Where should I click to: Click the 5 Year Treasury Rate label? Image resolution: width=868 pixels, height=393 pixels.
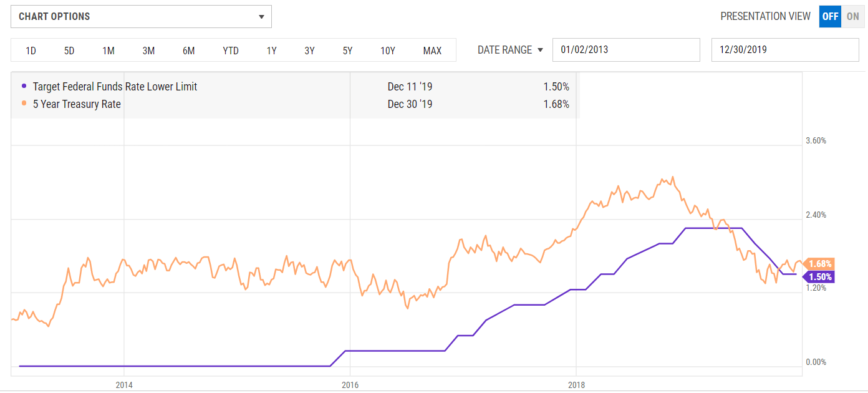77,104
